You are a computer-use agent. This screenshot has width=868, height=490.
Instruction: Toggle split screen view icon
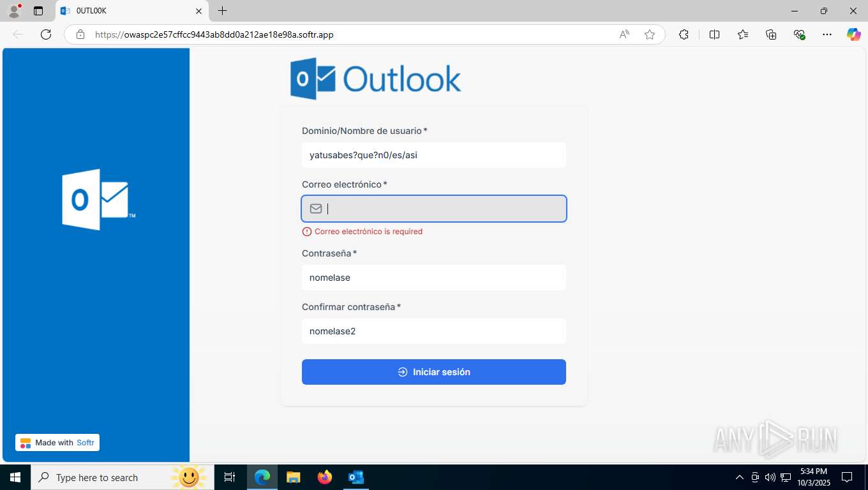tap(714, 34)
